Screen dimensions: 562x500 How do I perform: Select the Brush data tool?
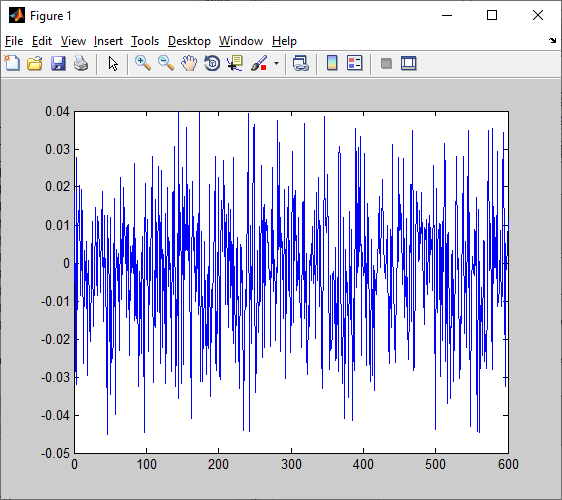click(259, 63)
